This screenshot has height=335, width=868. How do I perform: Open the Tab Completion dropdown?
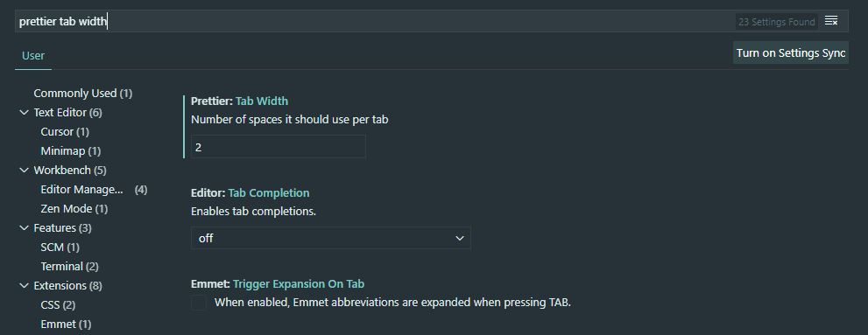[331, 238]
